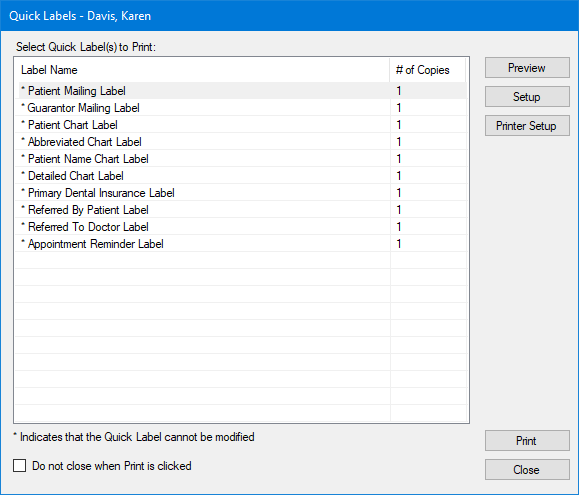Click the Print button
Viewport: 579px width, 495px height.
[527, 441]
